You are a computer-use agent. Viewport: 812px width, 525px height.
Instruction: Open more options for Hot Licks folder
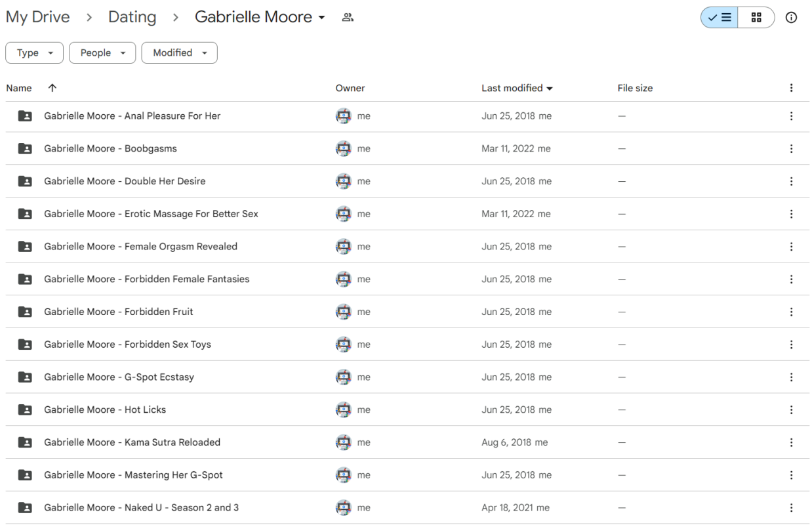pos(791,409)
